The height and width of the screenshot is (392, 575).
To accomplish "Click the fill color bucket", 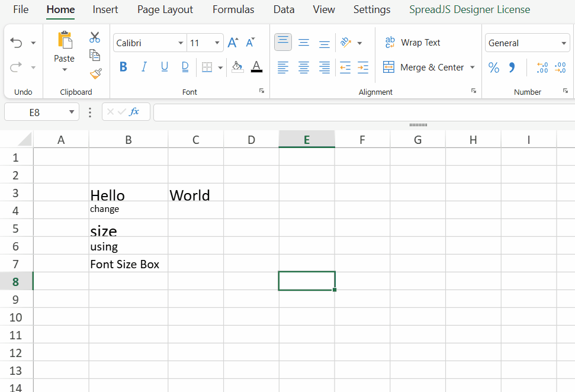I will [x=237, y=67].
